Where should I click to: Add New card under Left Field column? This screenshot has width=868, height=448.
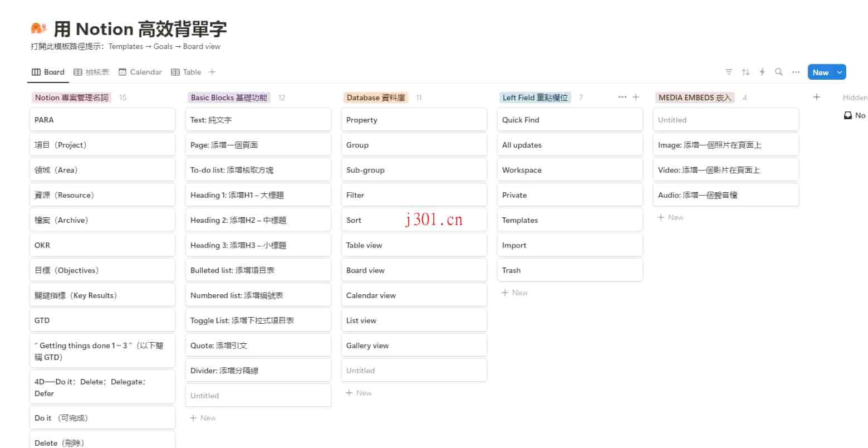click(514, 293)
